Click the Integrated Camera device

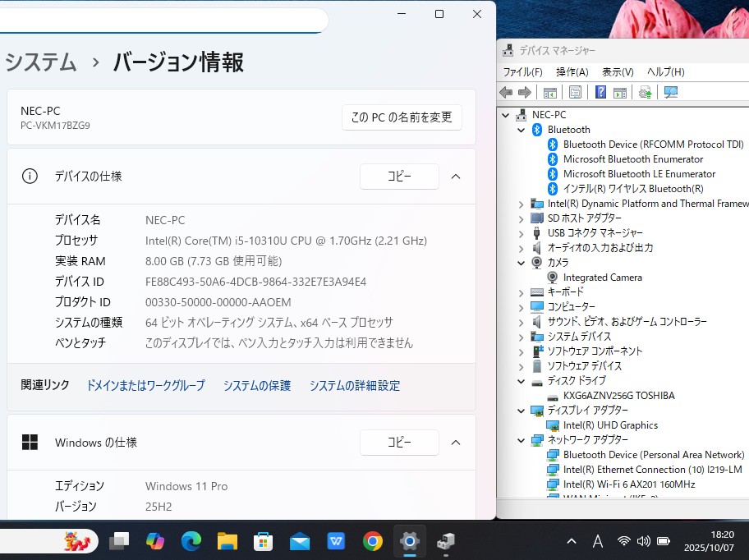tap(602, 278)
